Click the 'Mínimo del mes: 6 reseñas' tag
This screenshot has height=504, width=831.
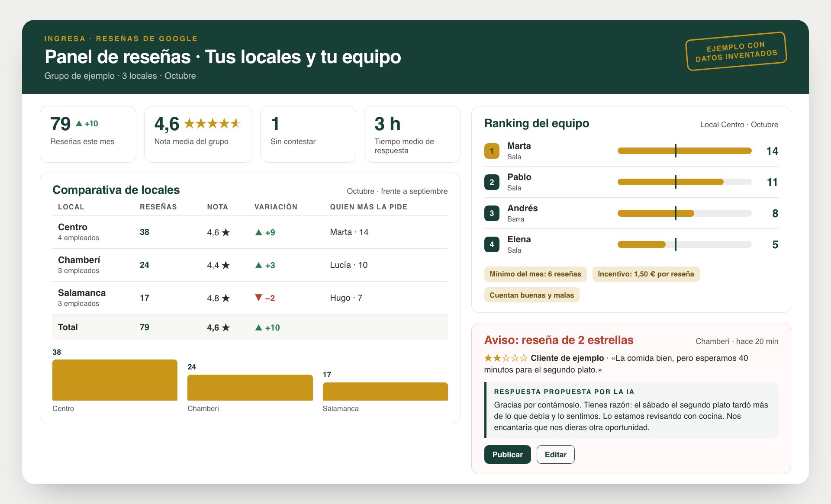click(535, 274)
